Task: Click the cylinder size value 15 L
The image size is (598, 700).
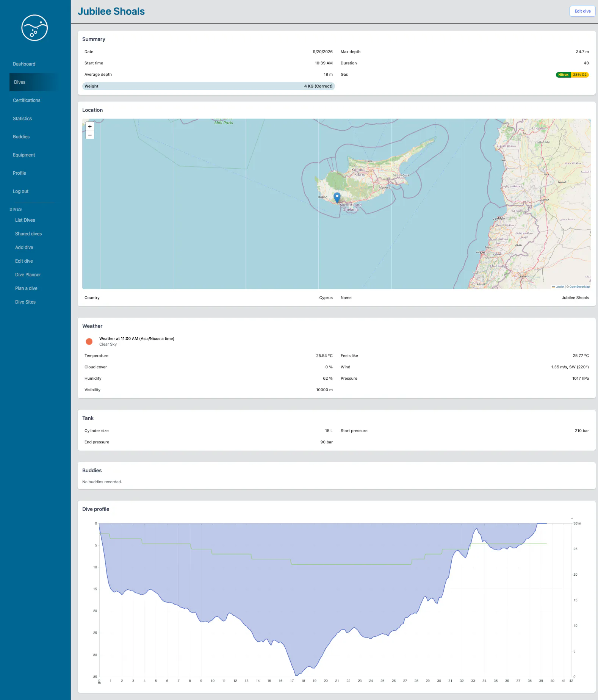Action: pos(329,431)
